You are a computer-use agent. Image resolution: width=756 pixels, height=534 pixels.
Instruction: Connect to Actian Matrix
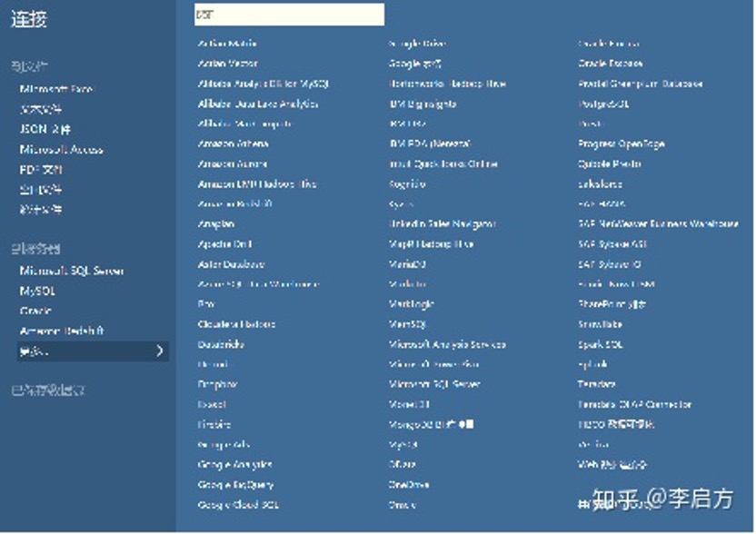pyautogui.click(x=227, y=44)
